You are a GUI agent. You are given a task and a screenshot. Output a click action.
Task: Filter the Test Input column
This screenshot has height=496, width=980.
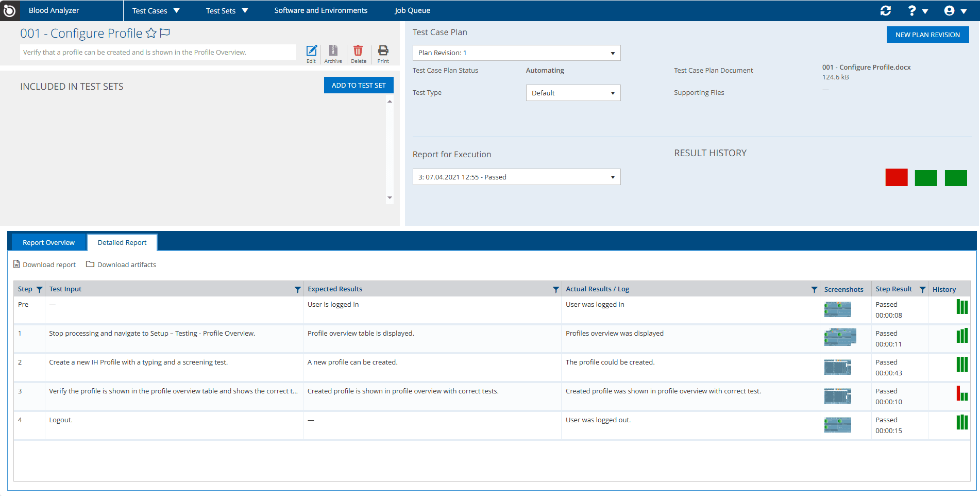[x=297, y=290]
